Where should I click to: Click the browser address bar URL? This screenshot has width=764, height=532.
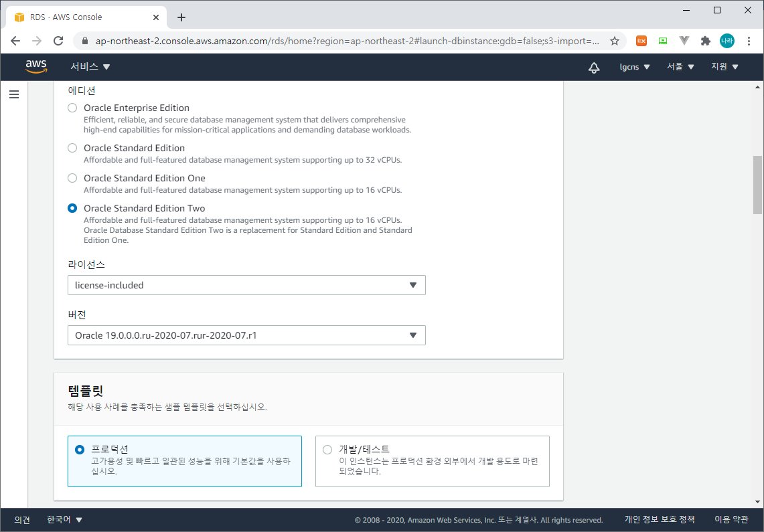pos(347,41)
